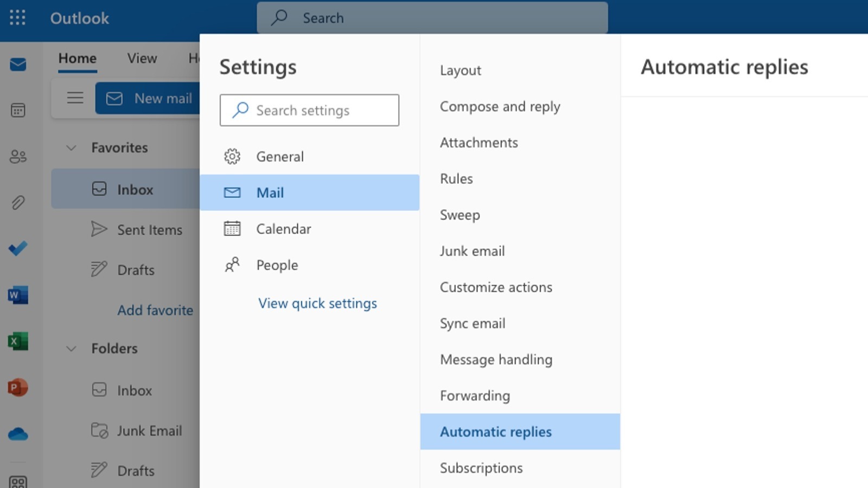This screenshot has height=488, width=868.
Task: Launch Word from the sidebar
Action: click(18, 295)
